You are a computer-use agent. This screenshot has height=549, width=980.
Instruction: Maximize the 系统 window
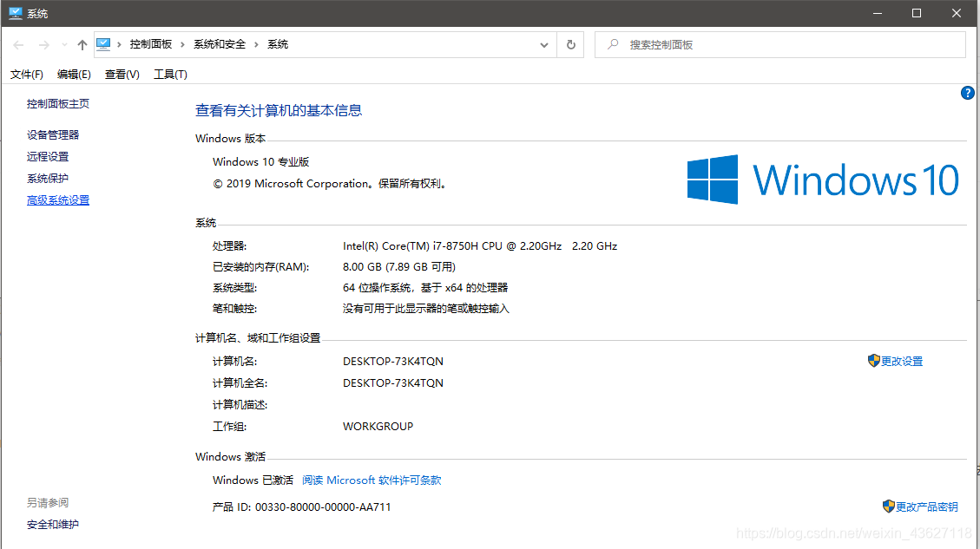[x=917, y=13]
